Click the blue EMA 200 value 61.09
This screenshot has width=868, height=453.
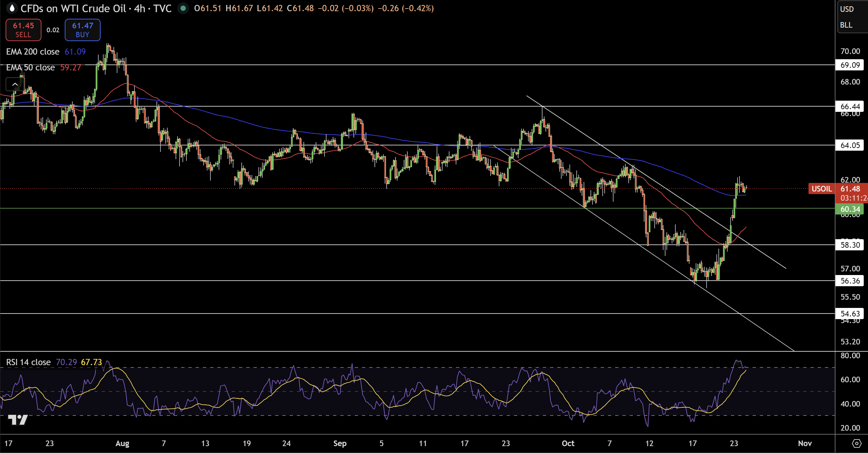point(75,52)
